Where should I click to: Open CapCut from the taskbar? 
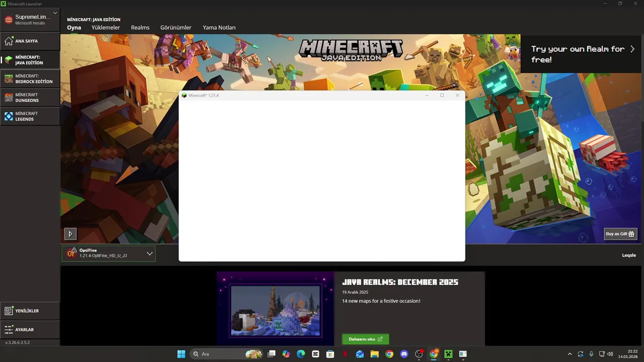tap(315, 354)
